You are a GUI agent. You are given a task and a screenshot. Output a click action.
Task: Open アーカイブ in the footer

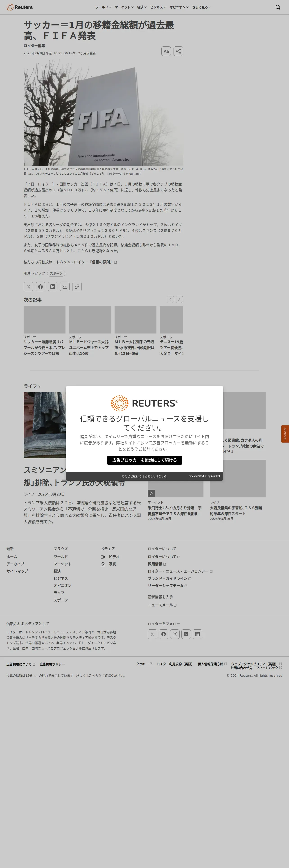coord(15,564)
